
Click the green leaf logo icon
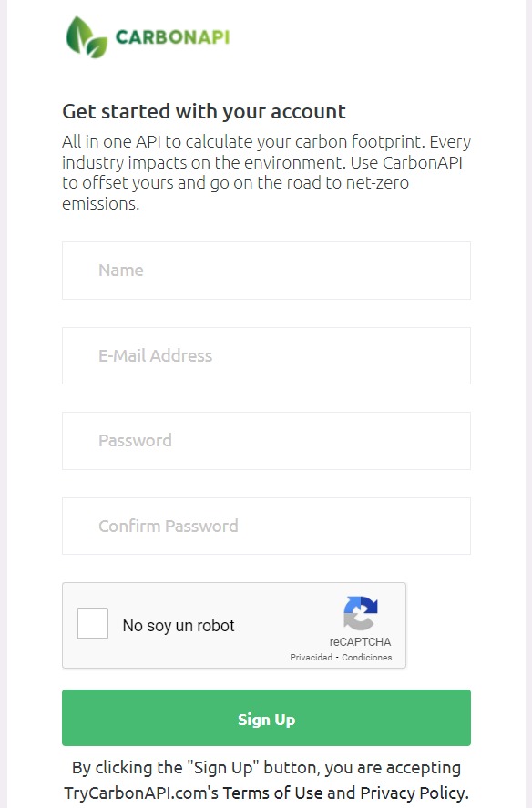[87, 37]
